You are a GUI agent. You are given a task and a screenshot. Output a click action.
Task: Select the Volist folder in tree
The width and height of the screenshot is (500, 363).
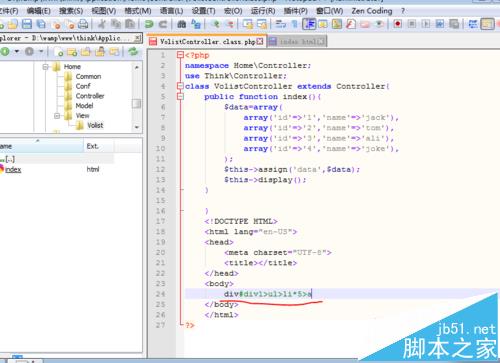pos(95,125)
